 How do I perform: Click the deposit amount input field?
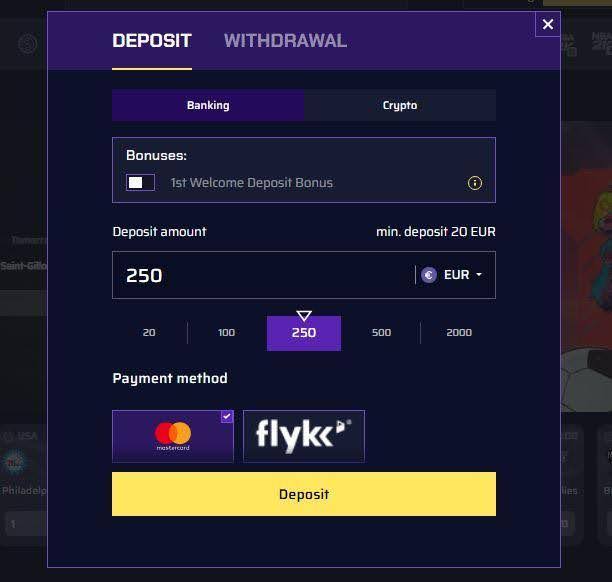click(x=262, y=275)
